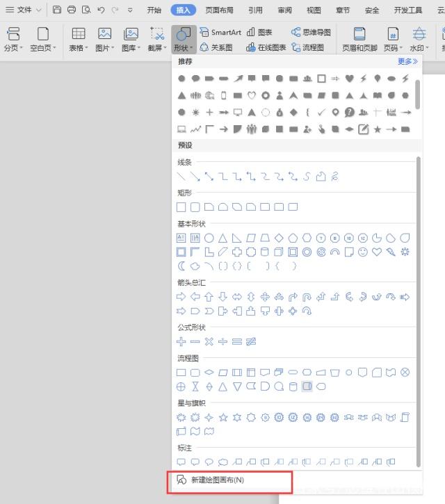445x504 pixels.
Task: Select the crescent moon basic shape
Action: [181, 266]
